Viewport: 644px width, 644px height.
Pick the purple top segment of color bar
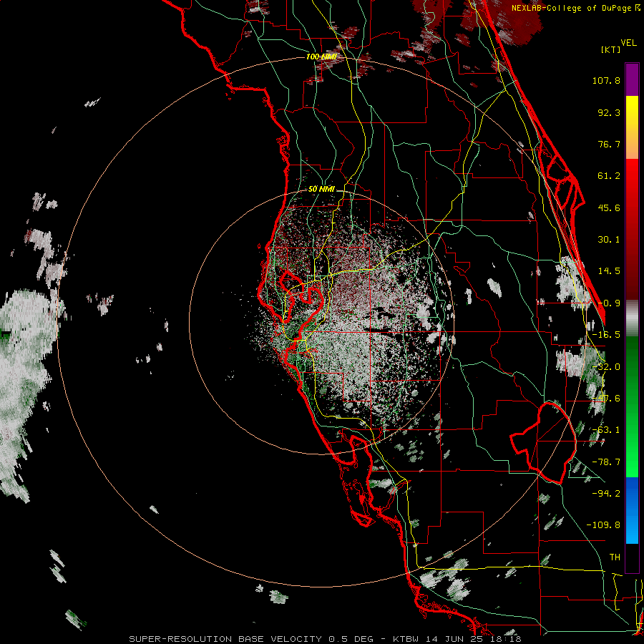point(632,79)
